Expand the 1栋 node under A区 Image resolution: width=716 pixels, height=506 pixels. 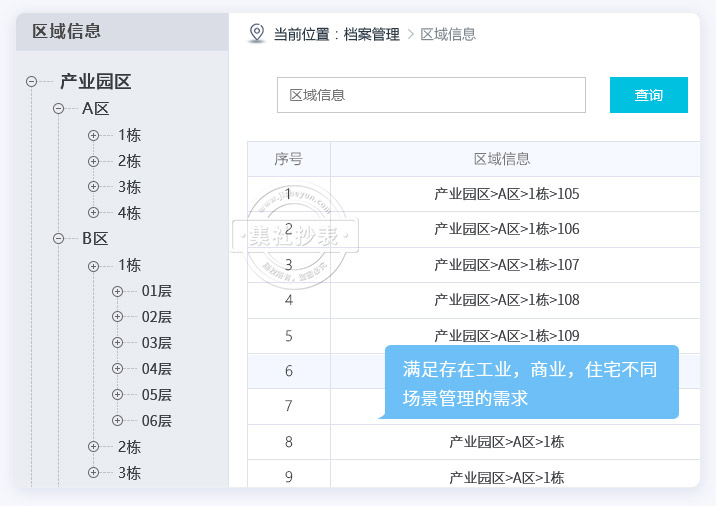(93, 135)
